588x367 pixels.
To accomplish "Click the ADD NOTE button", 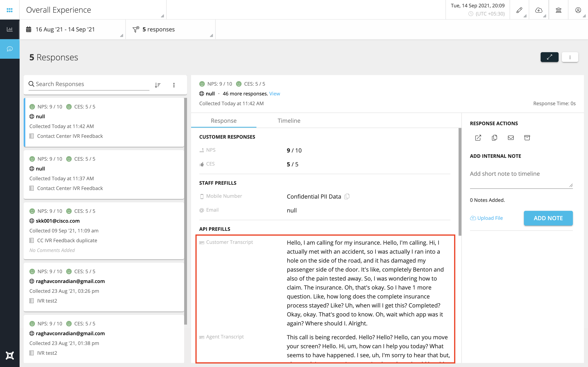I will pyautogui.click(x=548, y=218).
